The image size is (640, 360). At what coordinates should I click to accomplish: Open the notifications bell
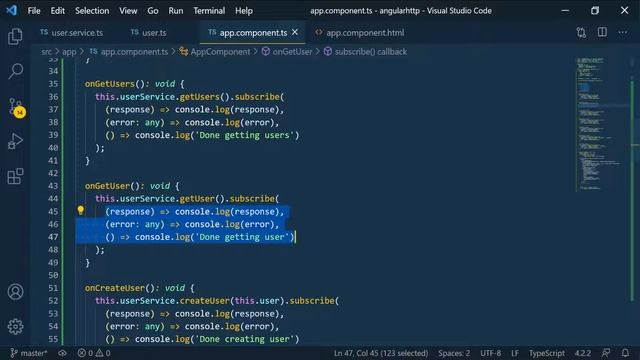[x=625, y=353]
